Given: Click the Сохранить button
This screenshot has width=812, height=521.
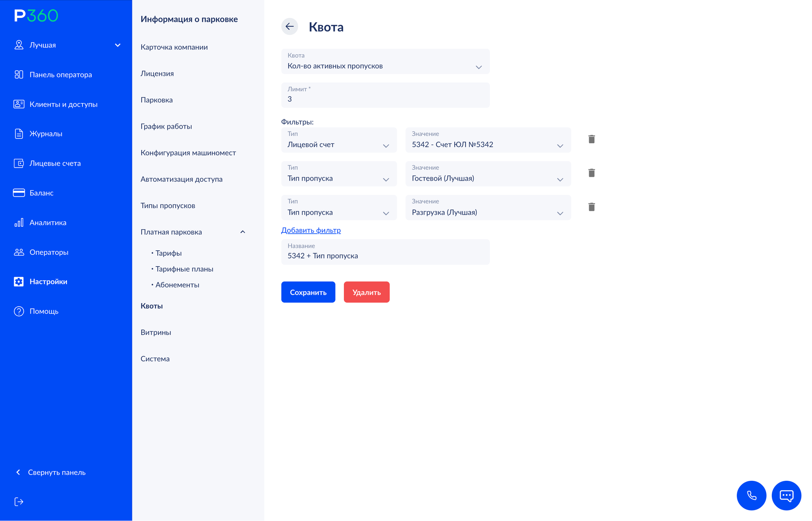Looking at the screenshot, I should coord(308,292).
